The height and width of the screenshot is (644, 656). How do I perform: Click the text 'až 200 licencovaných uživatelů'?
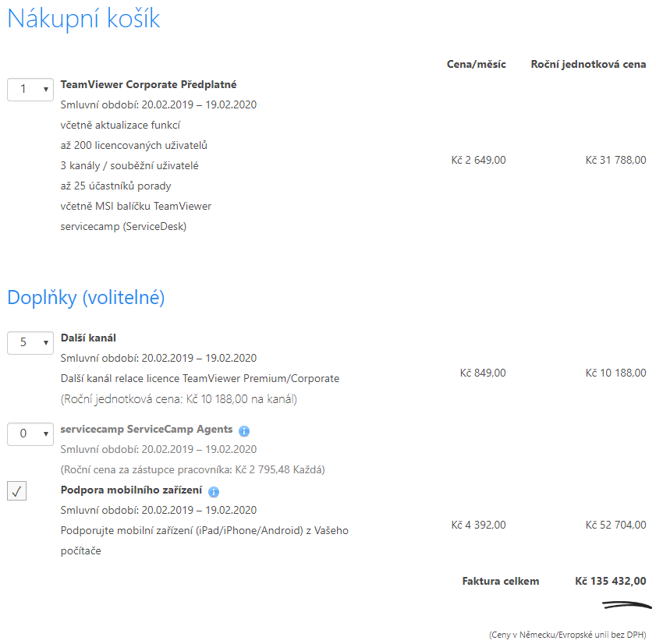[134, 146]
